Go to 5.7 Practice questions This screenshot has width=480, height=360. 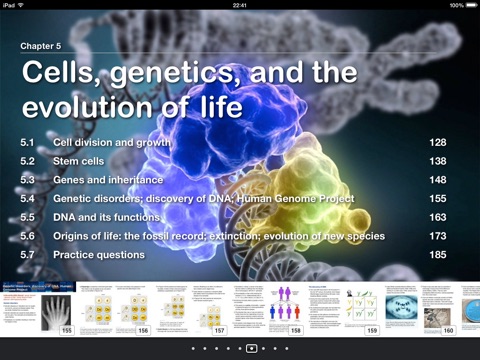click(233, 255)
